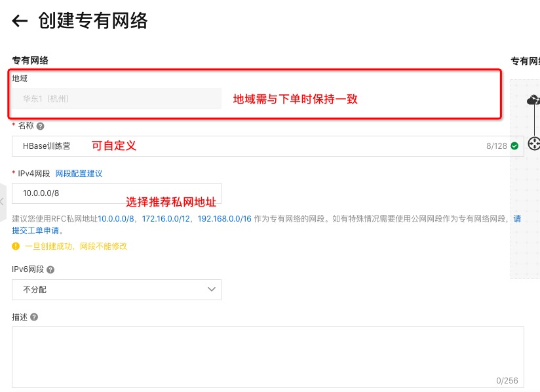Click the 名称 input containing HBase训练营
This screenshot has height=392, width=540.
point(267,146)
